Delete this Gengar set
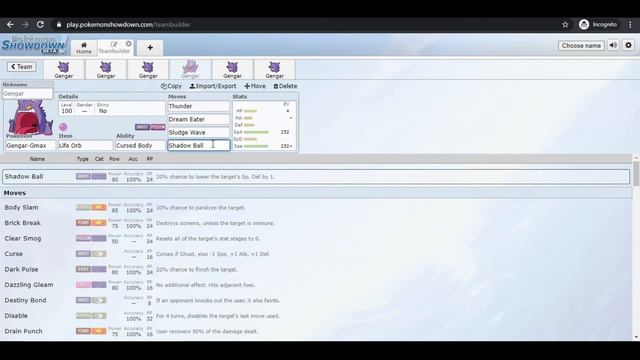 (285, 86)
